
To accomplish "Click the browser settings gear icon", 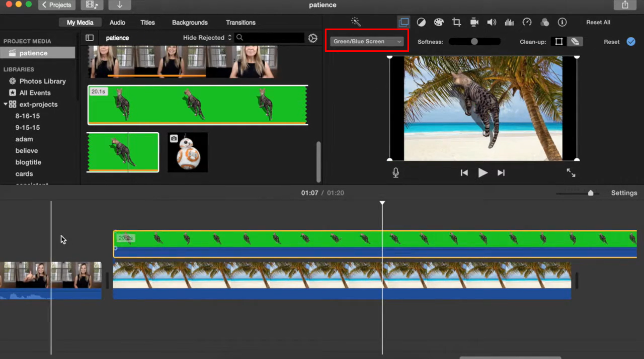I will pos(313,38).
